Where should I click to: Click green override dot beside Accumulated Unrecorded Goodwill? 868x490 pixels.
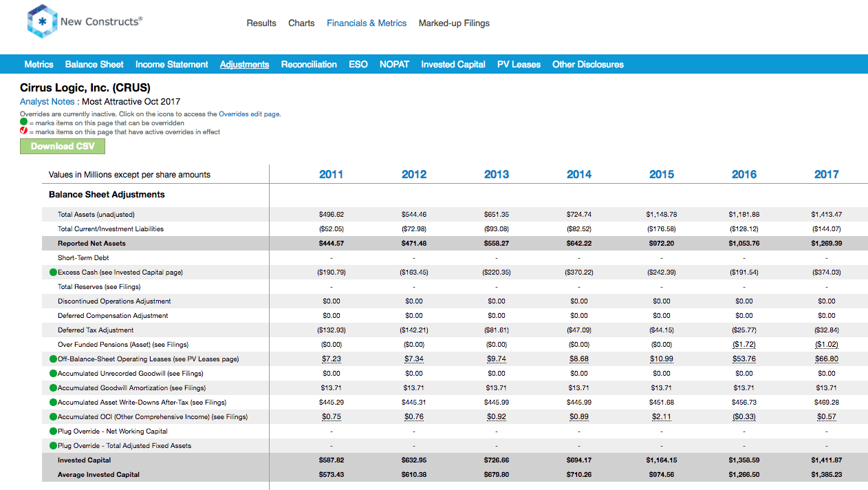(x=54, y=374)
